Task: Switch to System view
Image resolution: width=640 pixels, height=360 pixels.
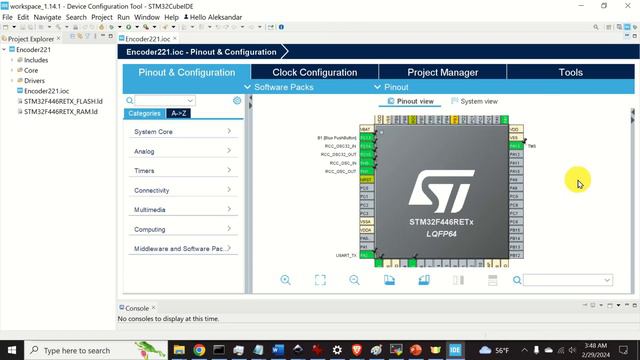Action: click(474, 101)
